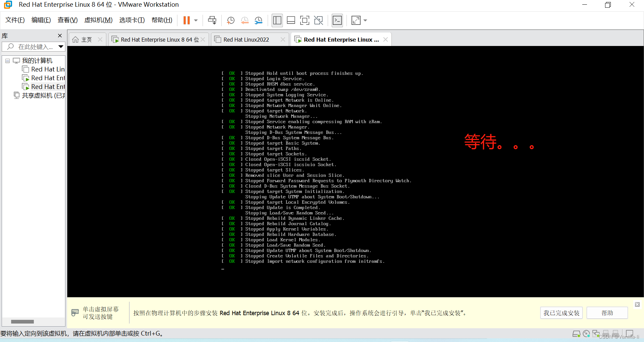Image resolution: width=644 pixels, height=342 pixels.
Task: Collapse the 我的计算机 tree node
Action: point(7,61)
